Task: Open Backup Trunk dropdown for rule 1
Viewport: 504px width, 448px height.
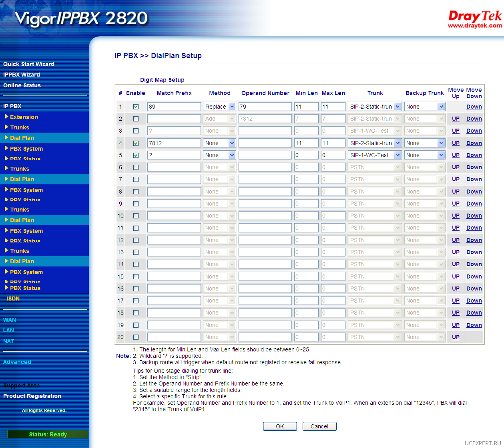Action: click(x=425, y=107)
